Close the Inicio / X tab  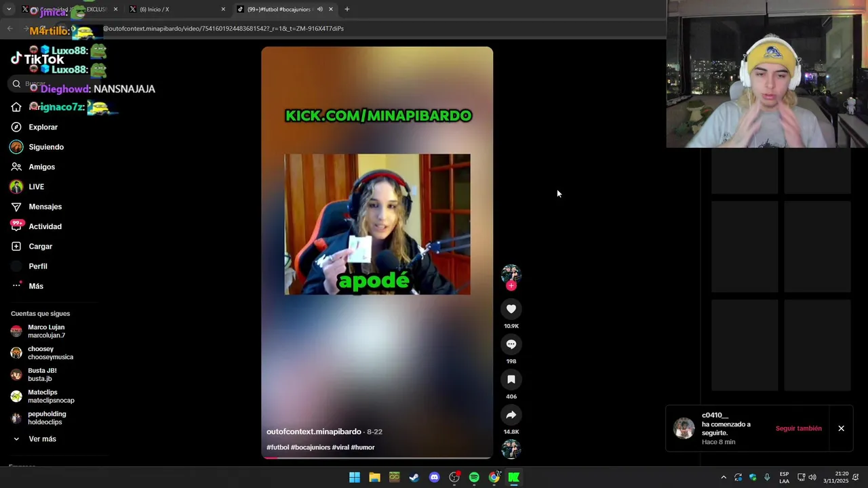coord(223,9)
